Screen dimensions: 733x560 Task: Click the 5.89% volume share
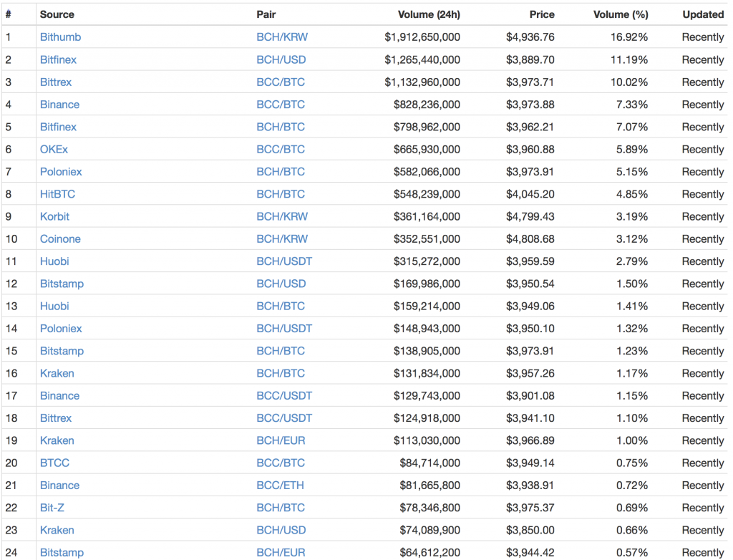pyautogui.click(x=632, y=149)
